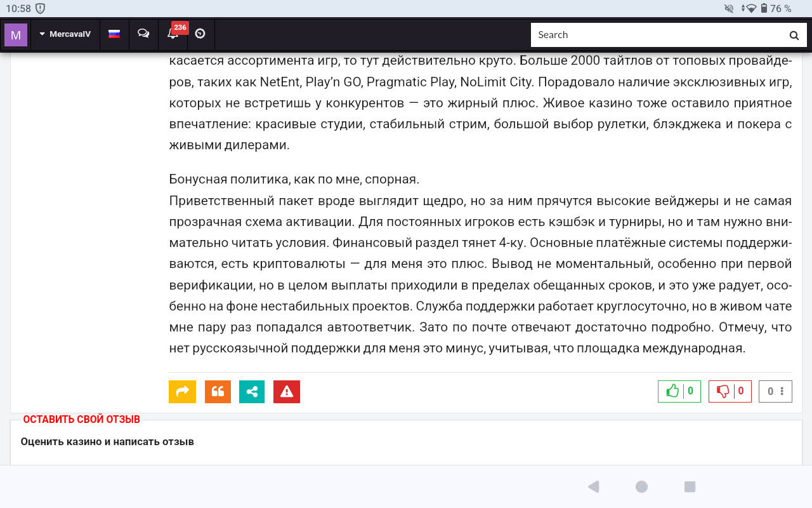This screenshot has height=508, width=812.
Task: Quote this review with the orange button
Action: [218, 392]
